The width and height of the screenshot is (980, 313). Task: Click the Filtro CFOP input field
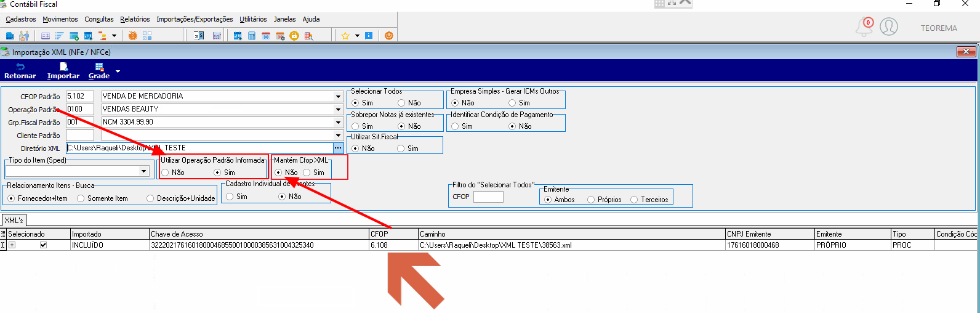(x=488, y=197)
